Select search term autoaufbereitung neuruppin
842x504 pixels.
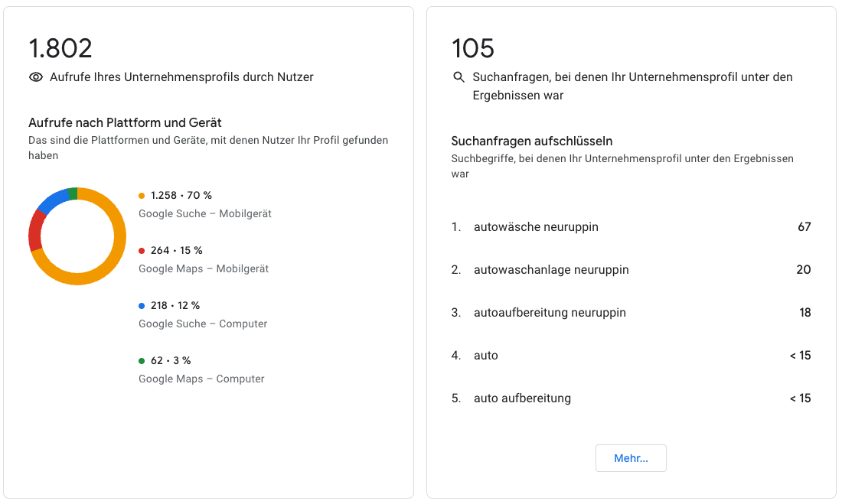click(x=550, y=313)
